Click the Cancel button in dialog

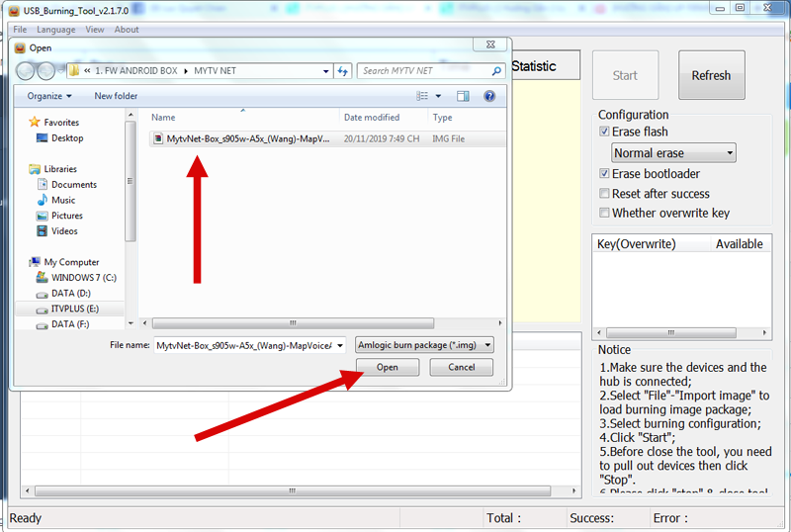tap(461, 367)
